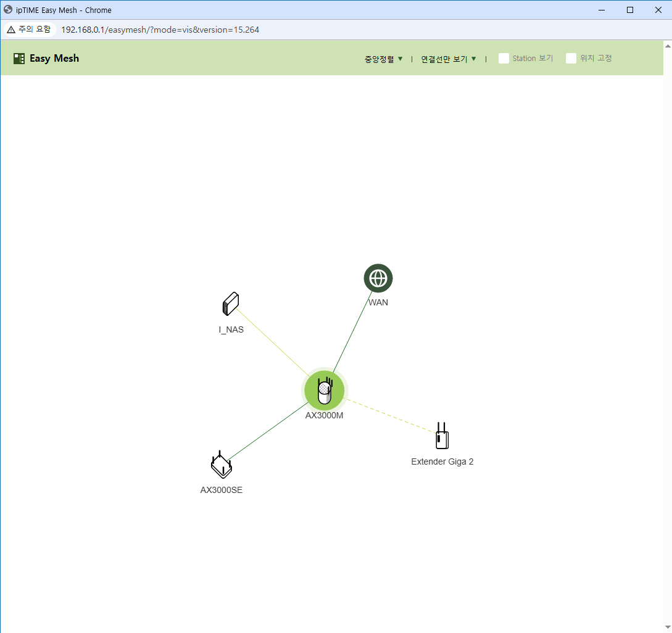Click the 주의 요함 security label

pyautogui.click(x=35, y=29)
